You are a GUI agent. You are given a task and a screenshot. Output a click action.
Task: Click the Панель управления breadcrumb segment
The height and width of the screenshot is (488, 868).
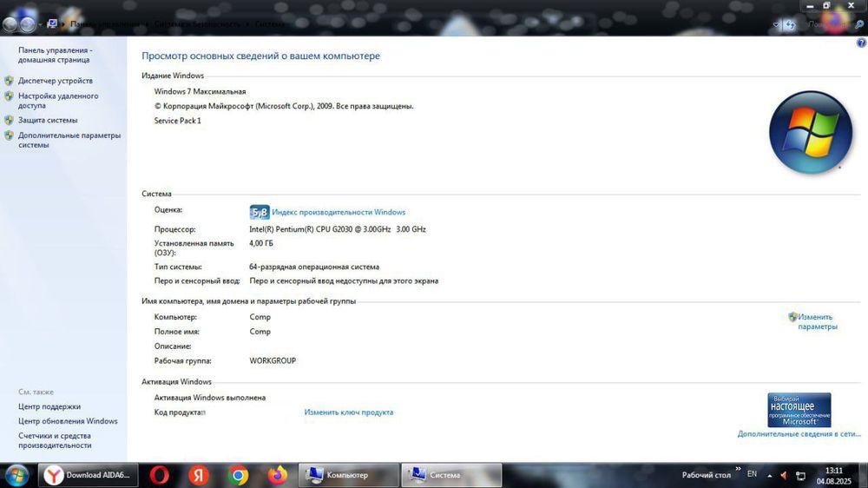[x=105, y=23]
